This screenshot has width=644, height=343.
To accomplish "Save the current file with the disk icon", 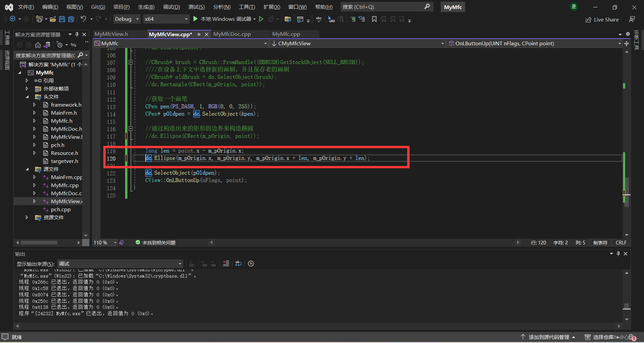I will (62, 19).
